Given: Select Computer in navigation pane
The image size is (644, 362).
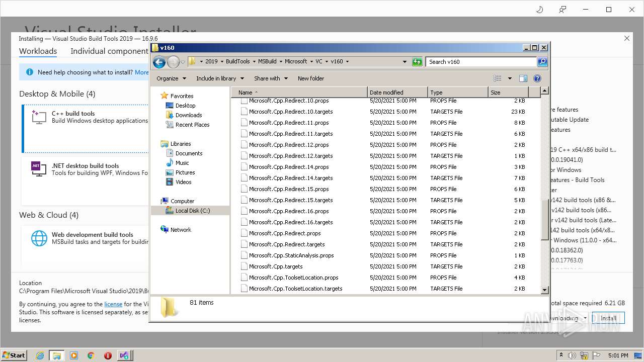Looking at the screenshot, I should (x=182, y=201).
